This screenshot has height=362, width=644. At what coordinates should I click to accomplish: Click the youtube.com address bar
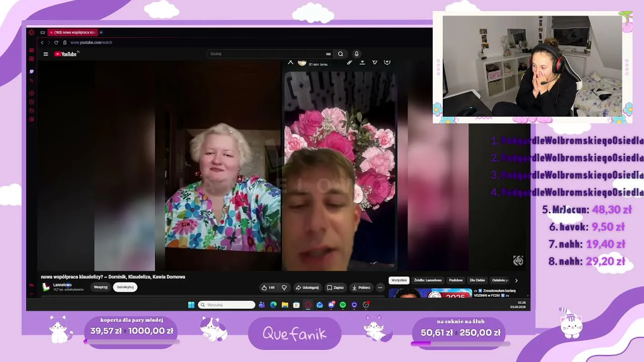point(92,42)
